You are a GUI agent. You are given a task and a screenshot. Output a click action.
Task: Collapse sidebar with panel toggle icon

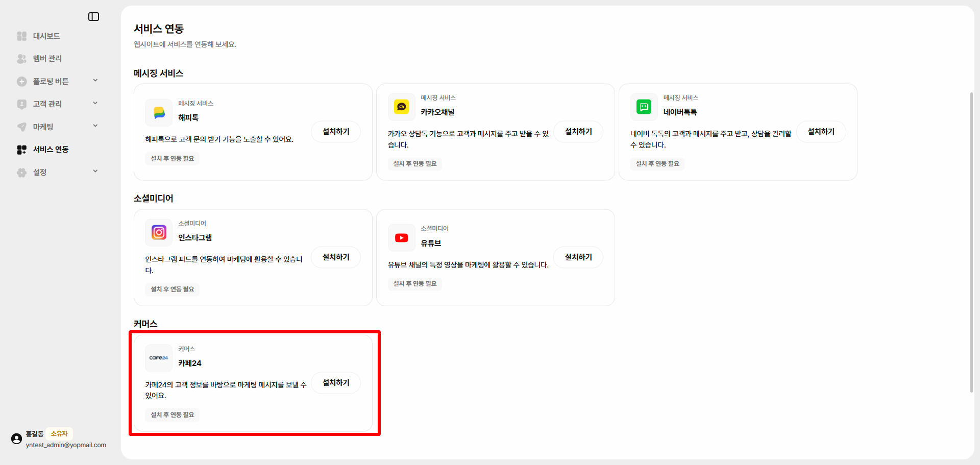[93, 17]
